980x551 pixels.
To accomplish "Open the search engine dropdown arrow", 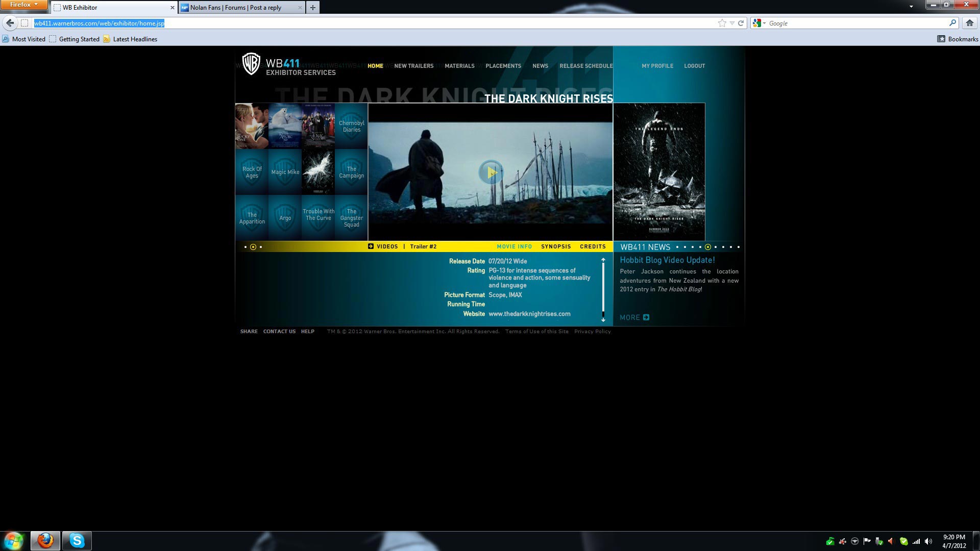I will point(764,23).
